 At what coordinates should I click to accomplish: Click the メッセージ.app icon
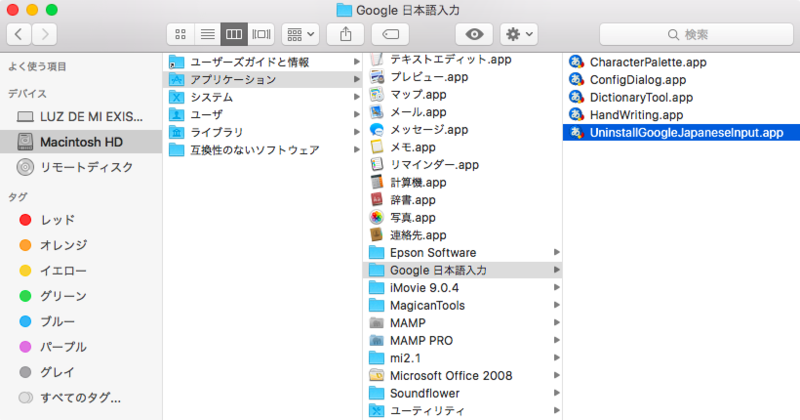click(x=377, y=130)
